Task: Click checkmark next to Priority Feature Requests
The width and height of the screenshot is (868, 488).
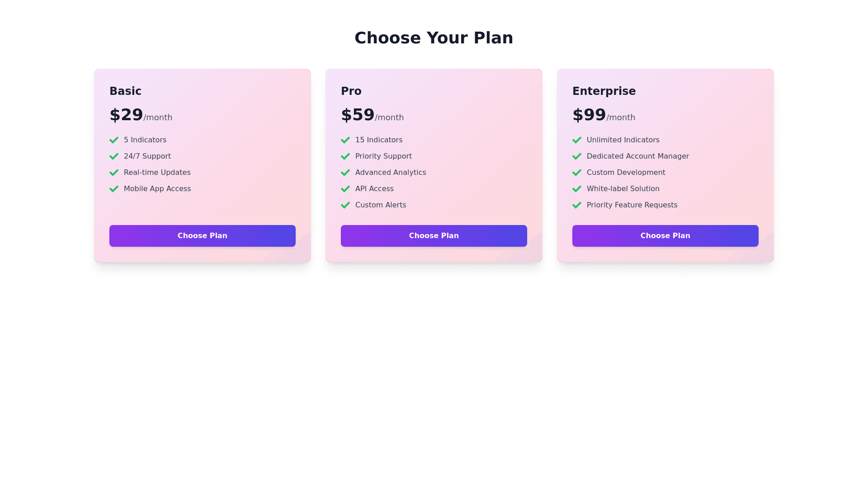Action: 577,205
